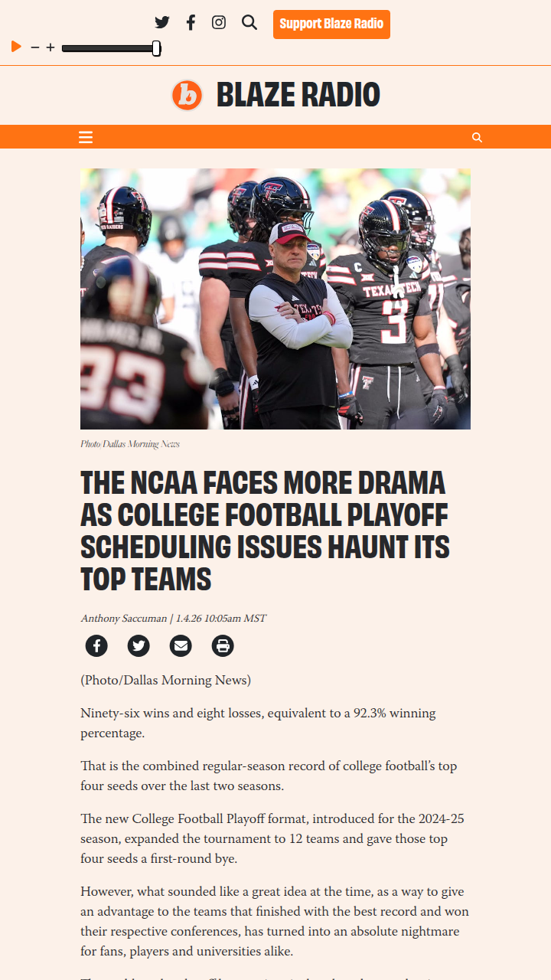The image size is (551, 980).
Task: Open search in the orange nav bar
Action: 477,138
